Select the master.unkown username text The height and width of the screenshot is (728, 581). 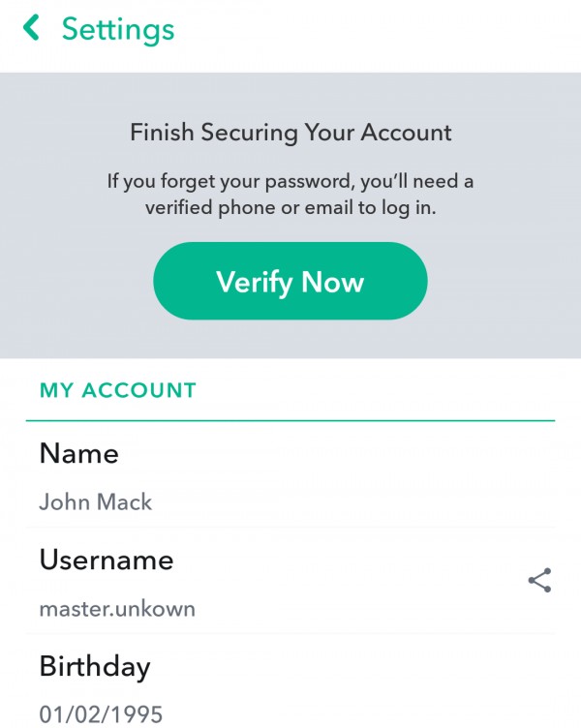(116, 609)
